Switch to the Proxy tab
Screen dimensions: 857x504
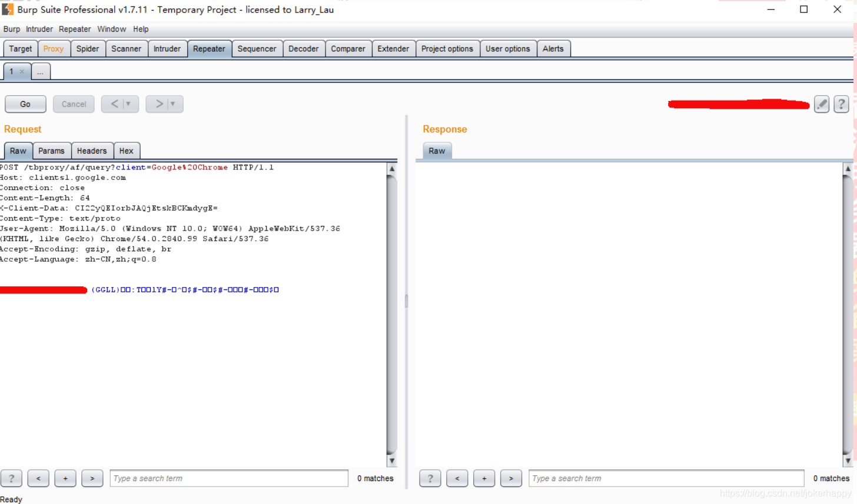54,49
